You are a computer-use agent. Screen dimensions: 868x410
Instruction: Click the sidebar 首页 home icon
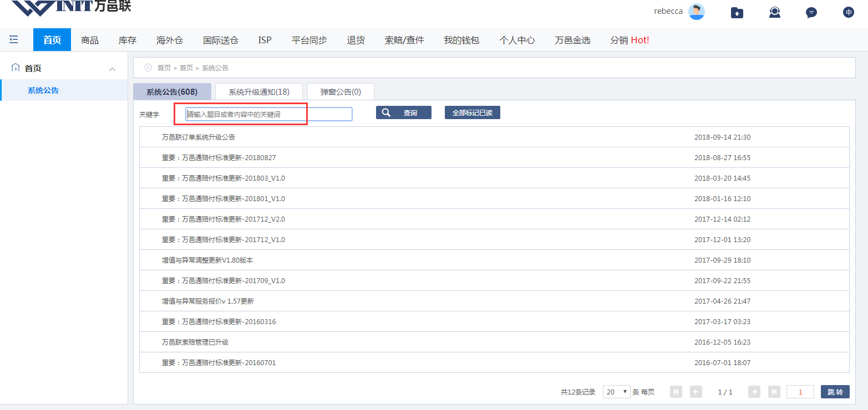pos(16,68)
